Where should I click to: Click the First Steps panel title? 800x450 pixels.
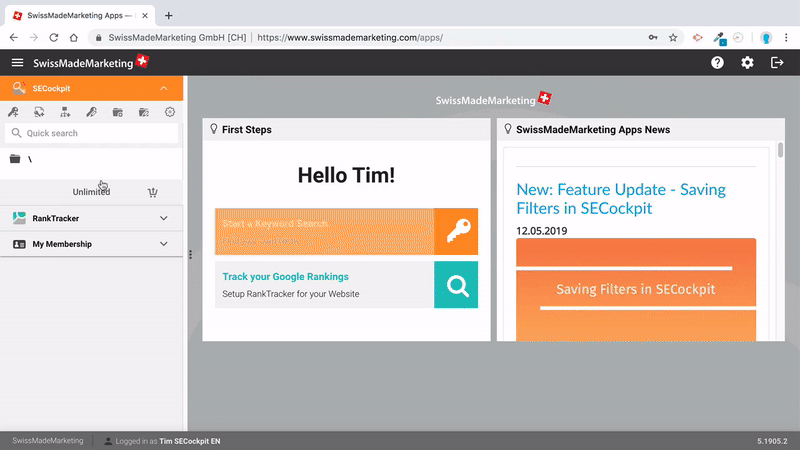(246, 130)
